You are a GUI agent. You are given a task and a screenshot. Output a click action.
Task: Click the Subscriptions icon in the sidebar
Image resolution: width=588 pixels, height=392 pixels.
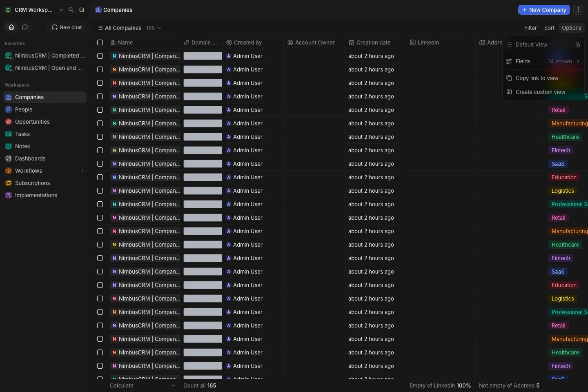9,183
